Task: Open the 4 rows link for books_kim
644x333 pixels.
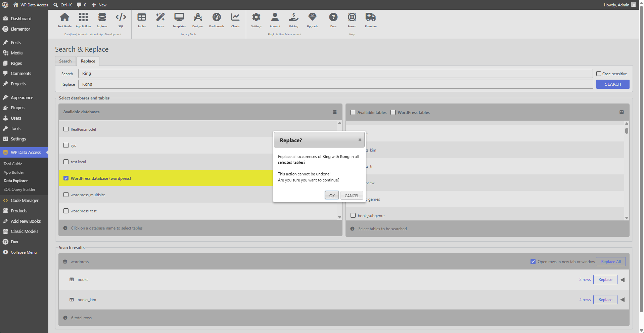Action: (585, 300)
